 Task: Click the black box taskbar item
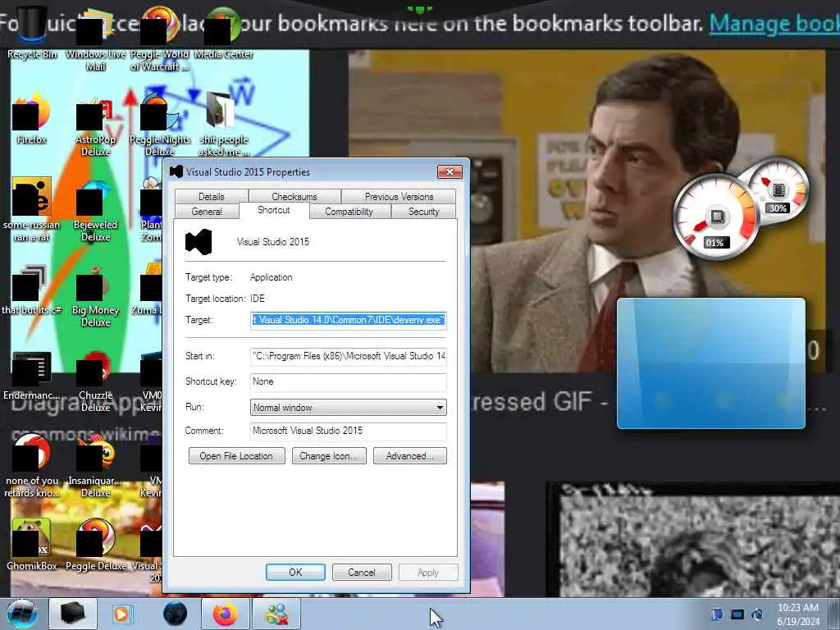tap(73, 614)
